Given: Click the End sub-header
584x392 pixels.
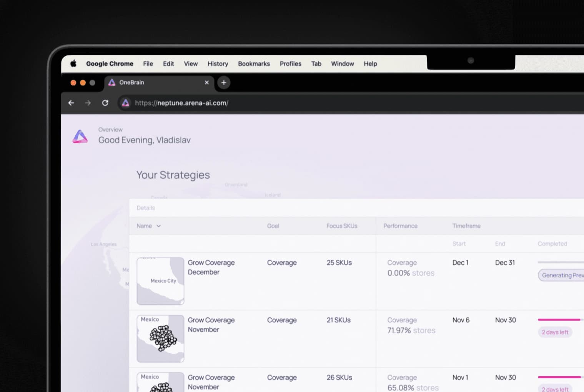Looking at the screenshot, I should 500,244.
